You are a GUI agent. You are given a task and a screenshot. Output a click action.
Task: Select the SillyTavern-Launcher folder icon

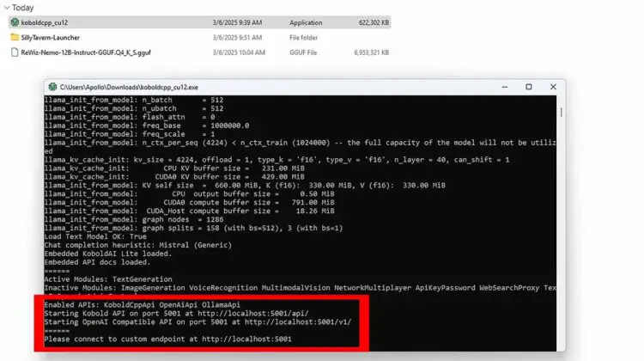click(x=15, y=38)
